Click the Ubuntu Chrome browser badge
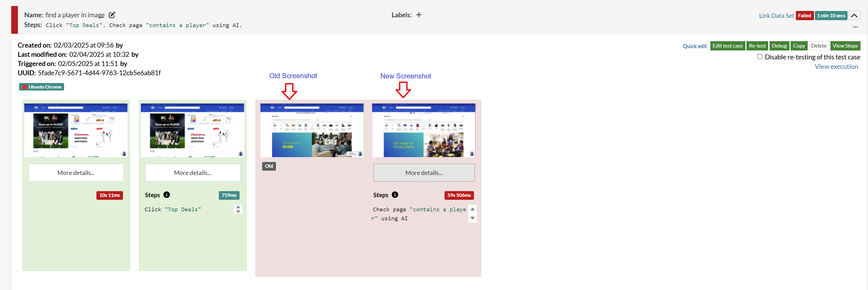The height and width of the screenshot is (290, 868). (x=42, y=87)
